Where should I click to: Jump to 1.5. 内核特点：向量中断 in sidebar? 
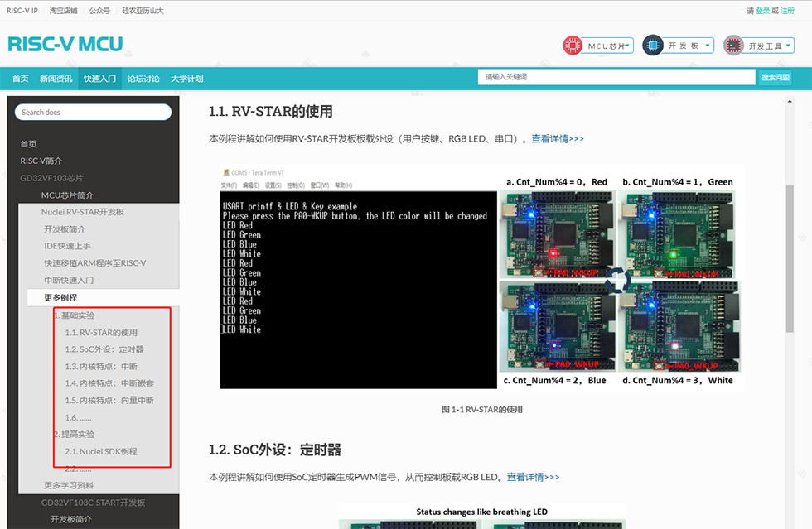pyautogui.click(x=109, y=401)
